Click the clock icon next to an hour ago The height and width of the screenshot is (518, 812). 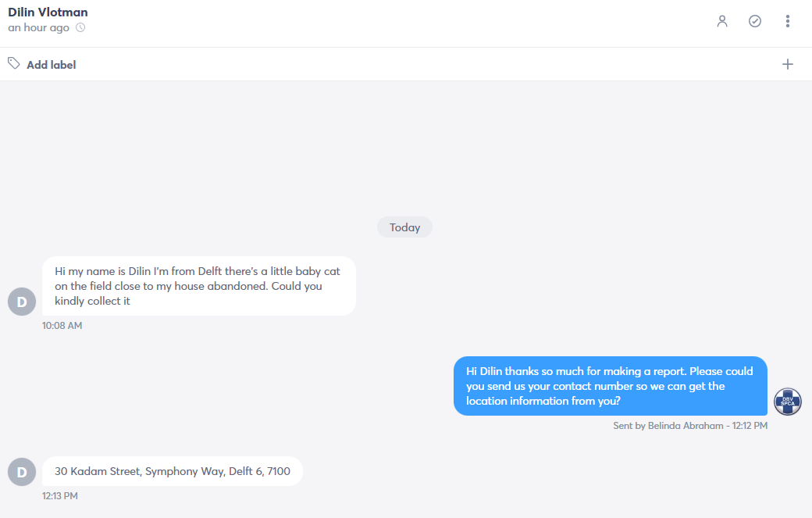click(x=80, y=27)
